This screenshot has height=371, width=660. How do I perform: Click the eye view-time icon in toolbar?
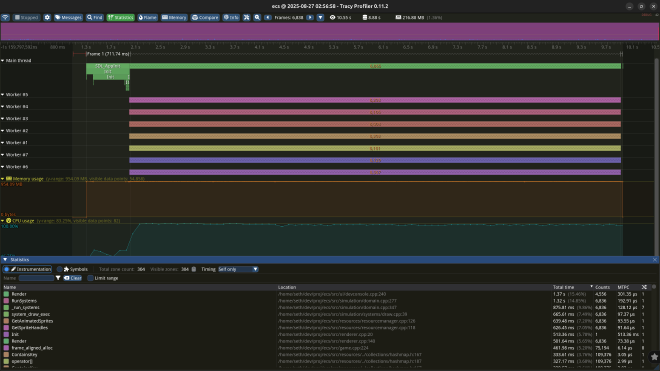pyautogui.click(x=333, y=17)
